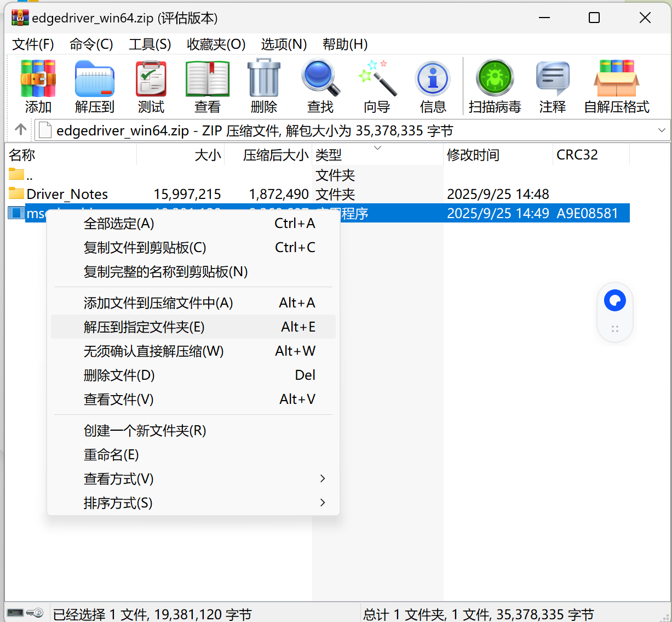
Task: Click the key icon in status bar
Action: click(35, 613)
